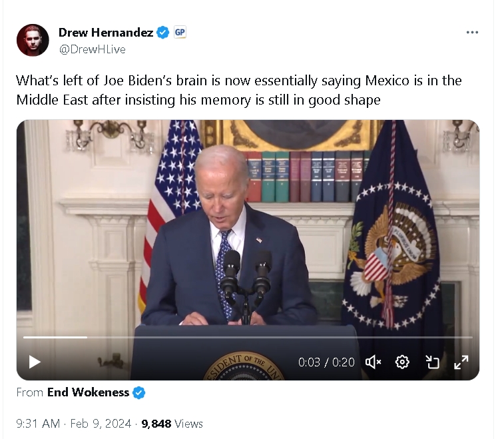
Task: Open the End Wokeness source account
Action: 88,392
